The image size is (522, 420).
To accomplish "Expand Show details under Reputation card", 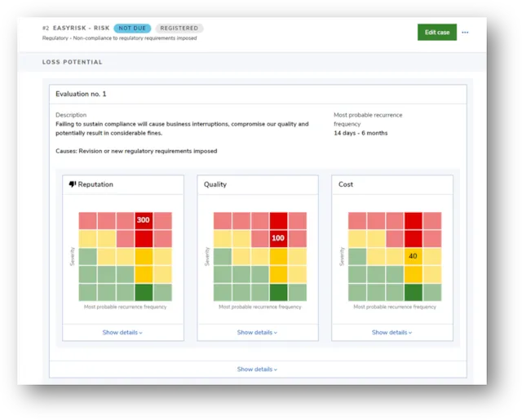I will tap(122, 332).
